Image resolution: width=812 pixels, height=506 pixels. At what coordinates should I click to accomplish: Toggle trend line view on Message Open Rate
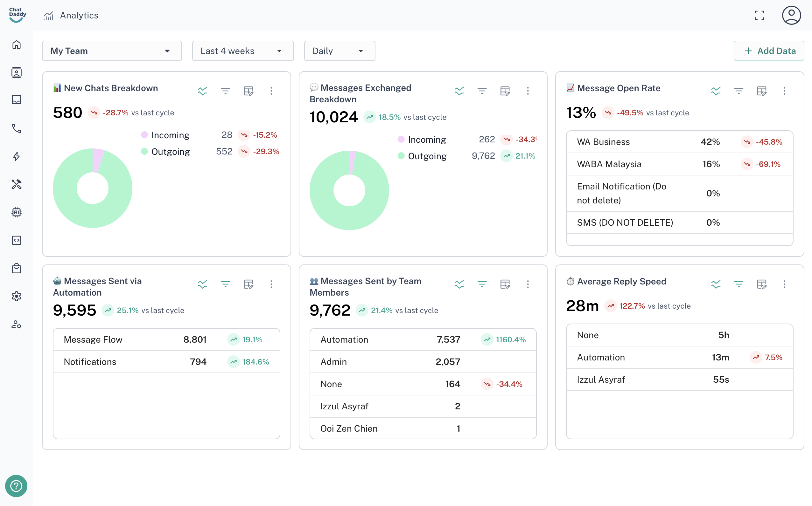[x=716, y=91]
